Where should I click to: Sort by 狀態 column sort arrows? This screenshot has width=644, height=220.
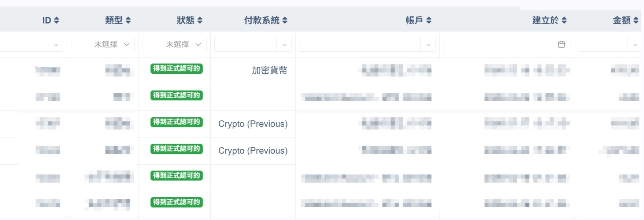click(200, 21)
